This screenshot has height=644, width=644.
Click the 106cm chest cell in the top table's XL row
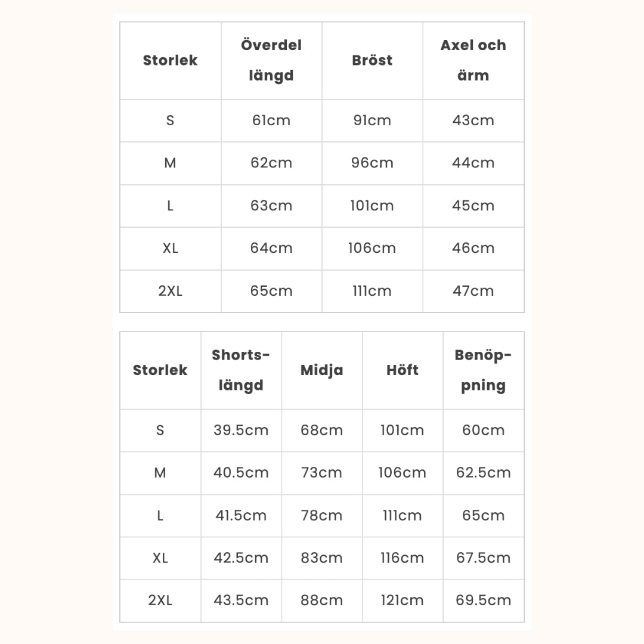tap(372, 248)
